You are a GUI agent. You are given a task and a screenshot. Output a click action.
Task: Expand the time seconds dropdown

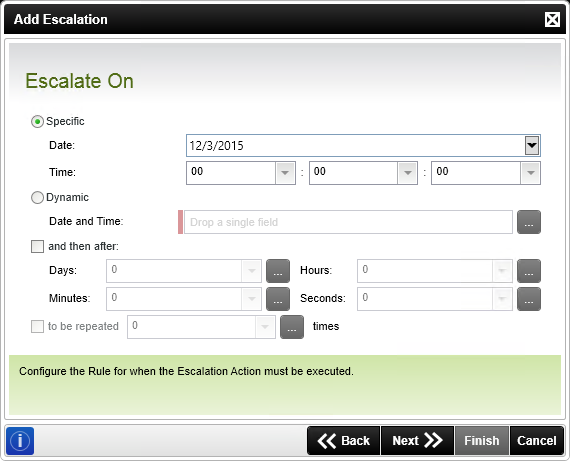[530, 173]
